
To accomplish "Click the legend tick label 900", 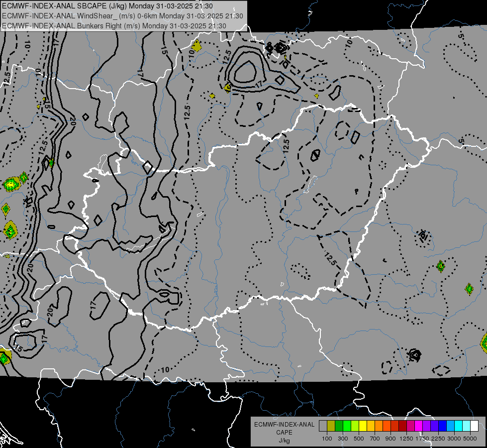I will pos(390,439).
